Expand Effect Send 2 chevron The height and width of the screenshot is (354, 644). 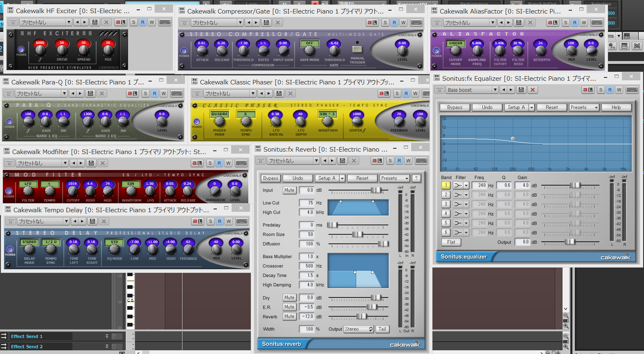tap(107, 346)
